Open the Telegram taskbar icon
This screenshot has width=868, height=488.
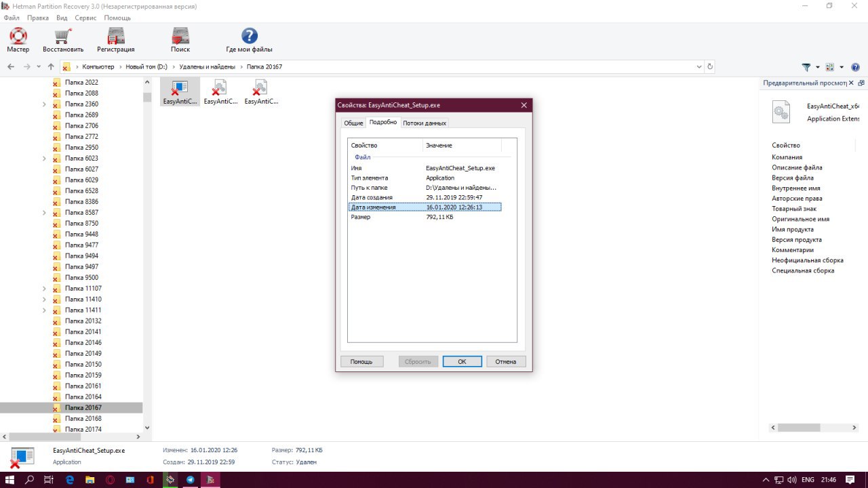(x=191, y=480)
